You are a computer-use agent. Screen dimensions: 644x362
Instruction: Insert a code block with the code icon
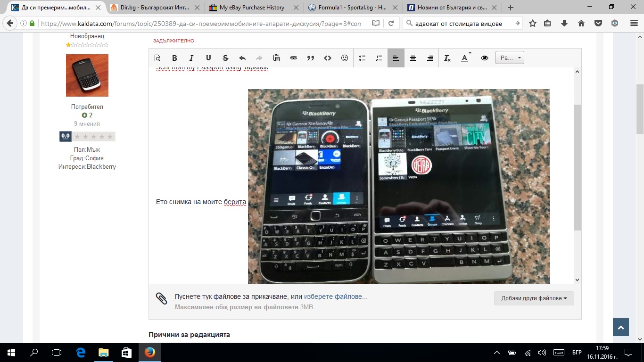(328, 58)
